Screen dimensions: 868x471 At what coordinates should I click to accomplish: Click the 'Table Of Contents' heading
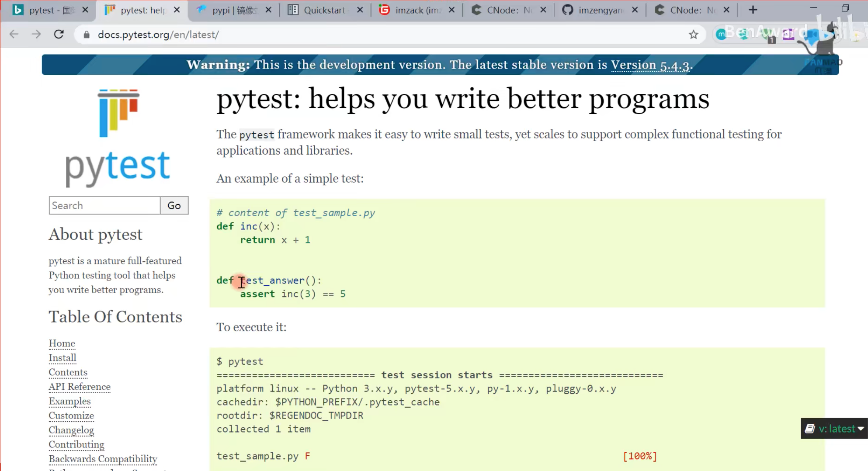(115, 317)
